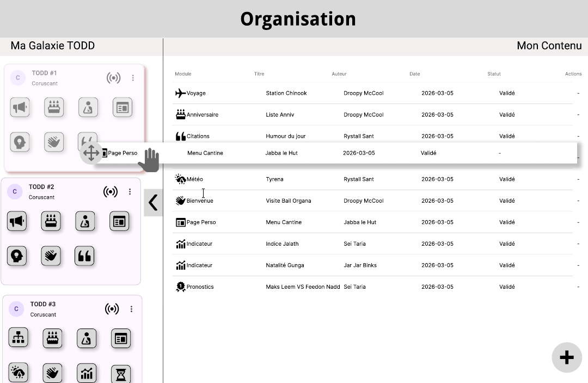Click the move handle on the dragged Page Perso row
The image size is (588, 383).
(x=91, y=153)
